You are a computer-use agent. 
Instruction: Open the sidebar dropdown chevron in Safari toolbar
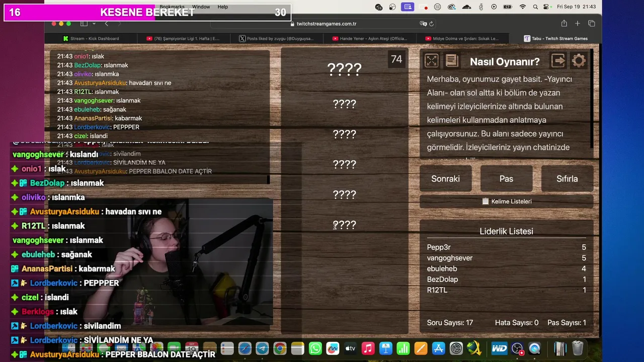coord(93,24)
